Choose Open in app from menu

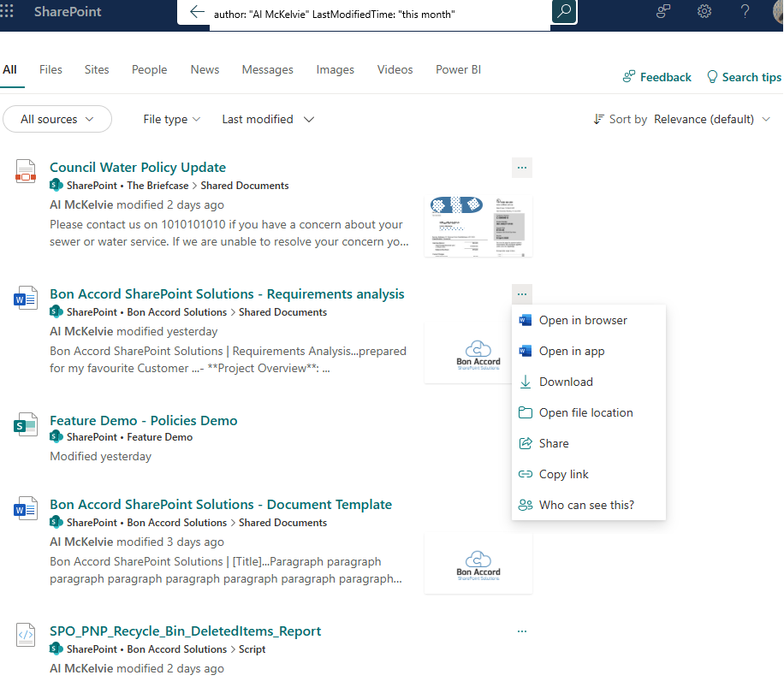click(x=589, y=352)
